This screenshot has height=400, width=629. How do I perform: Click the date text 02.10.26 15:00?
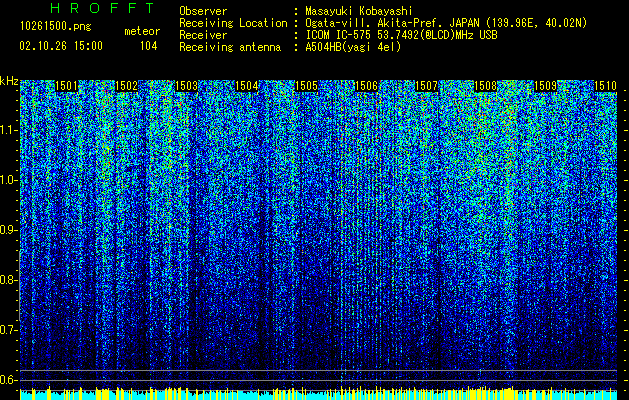61,46
